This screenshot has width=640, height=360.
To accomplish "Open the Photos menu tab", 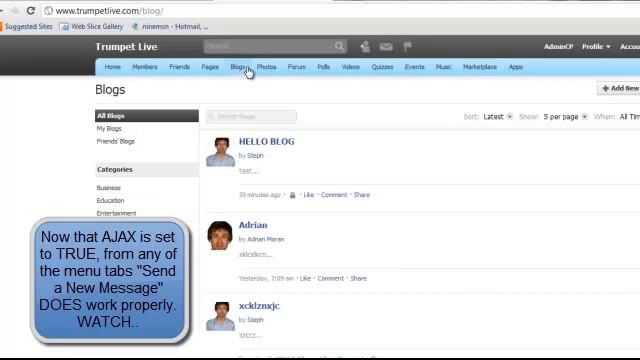I will [x=266, y=67].
